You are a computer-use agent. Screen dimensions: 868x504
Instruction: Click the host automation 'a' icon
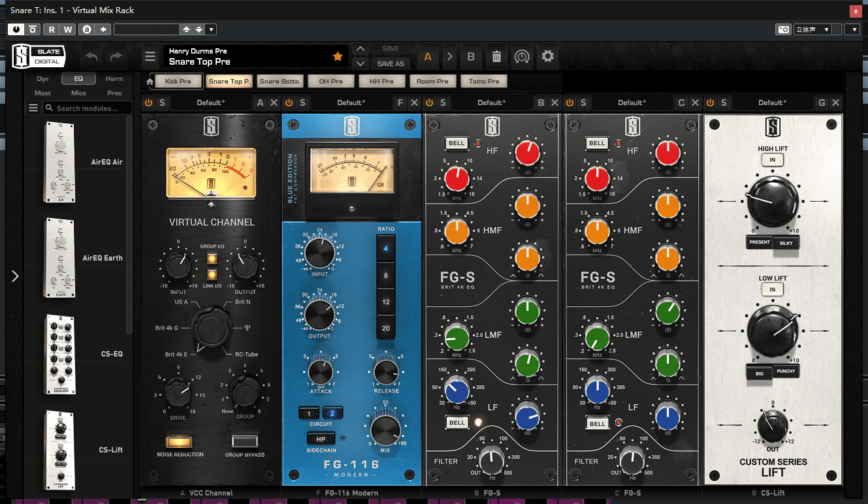pyautogui.click(x=87, y=29)
